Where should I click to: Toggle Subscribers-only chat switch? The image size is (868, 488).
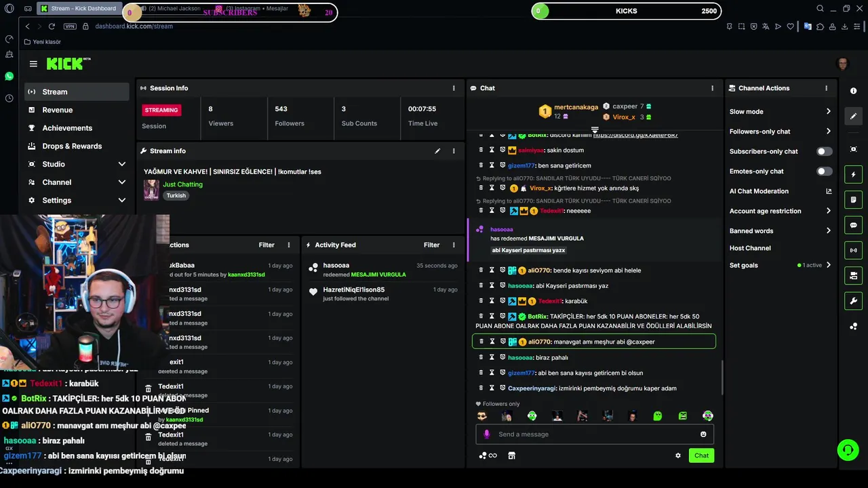pos(824,152)
